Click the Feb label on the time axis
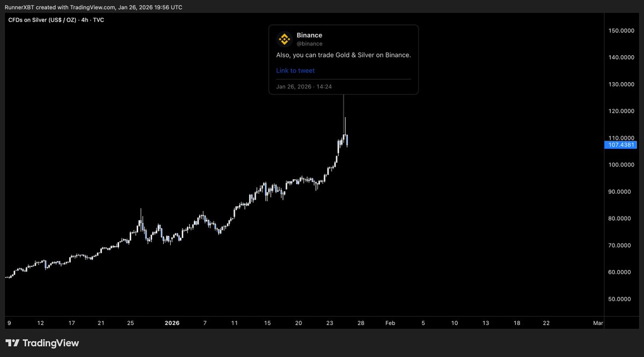Screen dimensions: 644x357 point(390,323)
